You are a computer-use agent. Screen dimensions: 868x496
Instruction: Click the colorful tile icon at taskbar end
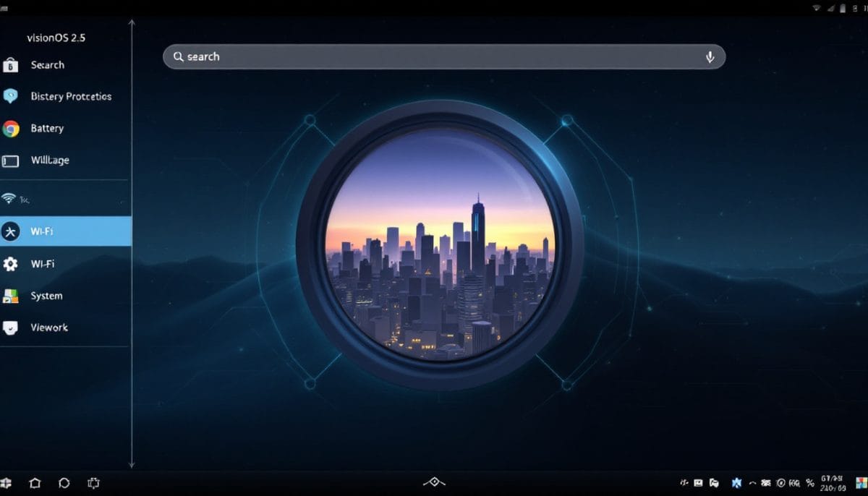tap(860, 483)
